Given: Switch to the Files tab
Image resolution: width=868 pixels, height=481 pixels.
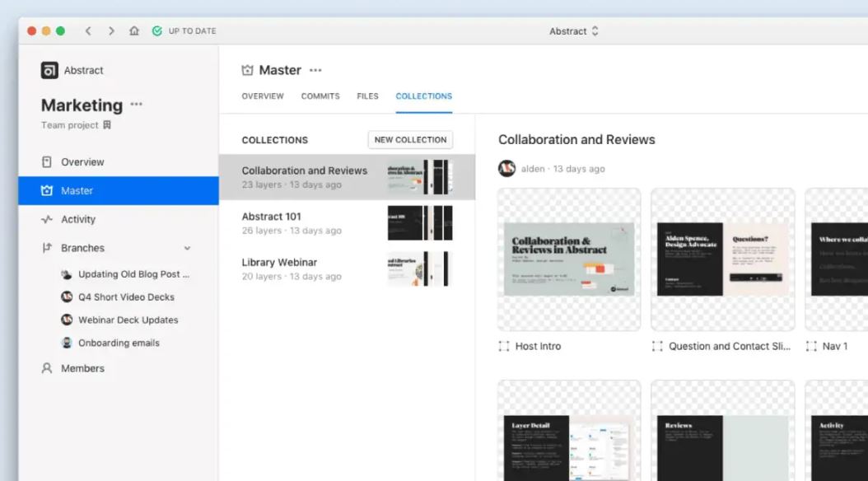Looking at the screenshot, I should [367, 96].
